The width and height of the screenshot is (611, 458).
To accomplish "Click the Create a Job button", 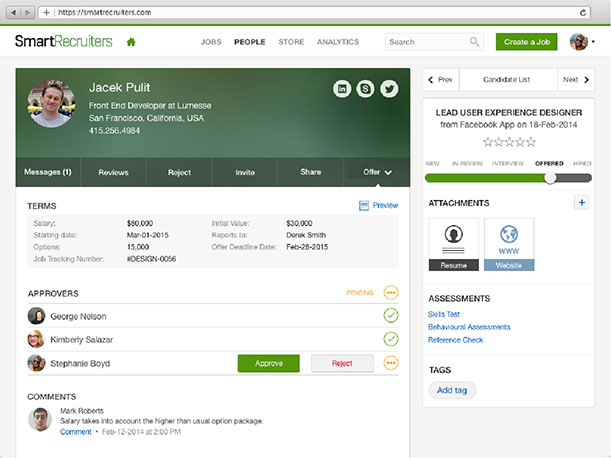I will click(x=526, y=42).
